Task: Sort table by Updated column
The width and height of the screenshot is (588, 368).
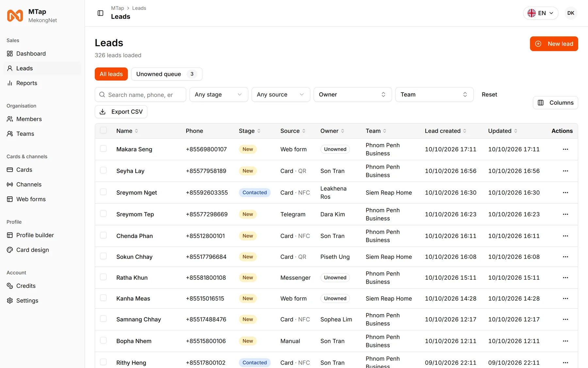Action: 503,131
